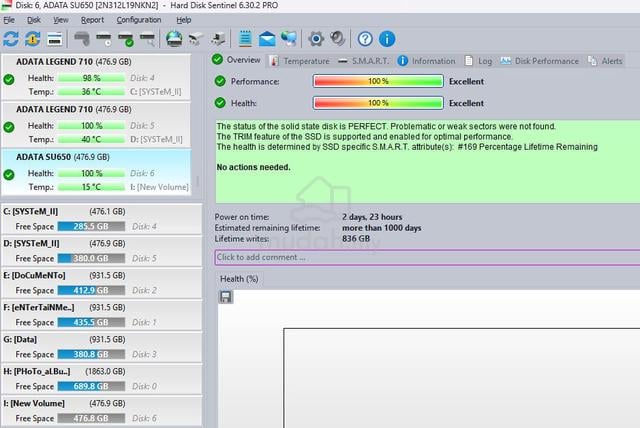Open the View menu
The width and height of the screenshot is (640, 428).
60,20
